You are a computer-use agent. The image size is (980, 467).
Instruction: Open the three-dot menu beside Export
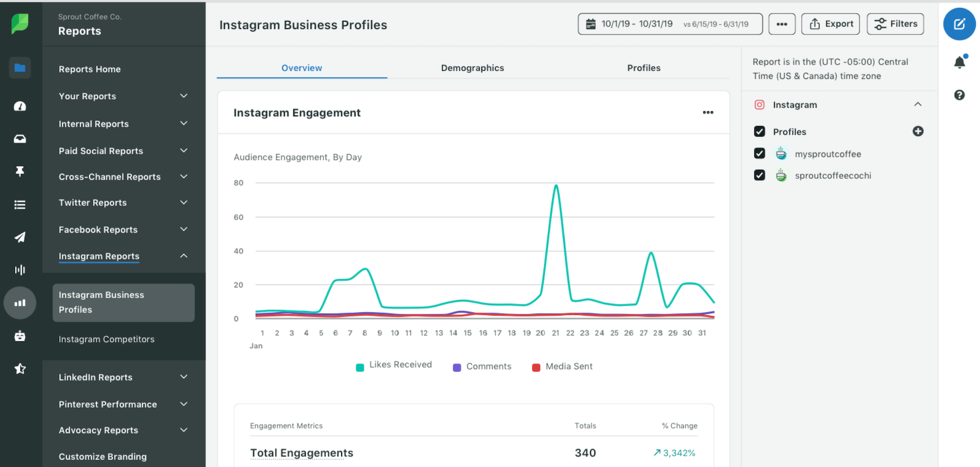click(782, 24)
